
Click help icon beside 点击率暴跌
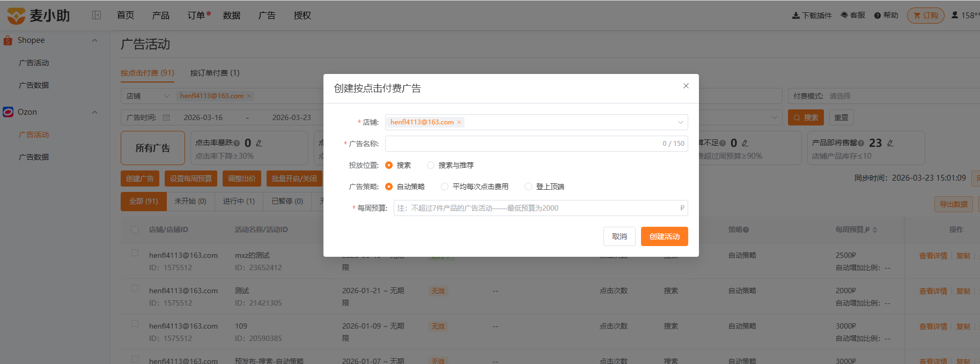tap(237, 143)
